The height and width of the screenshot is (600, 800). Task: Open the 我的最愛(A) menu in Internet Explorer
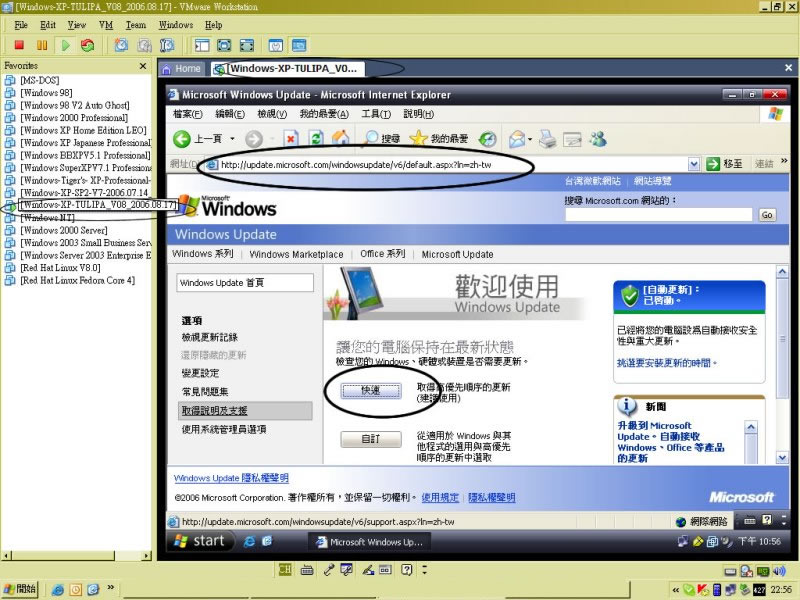point(324,114)
